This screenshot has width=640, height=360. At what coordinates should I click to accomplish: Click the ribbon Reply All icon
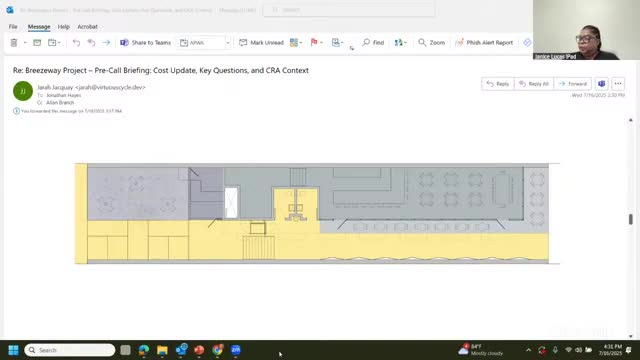tap(91, 42)
